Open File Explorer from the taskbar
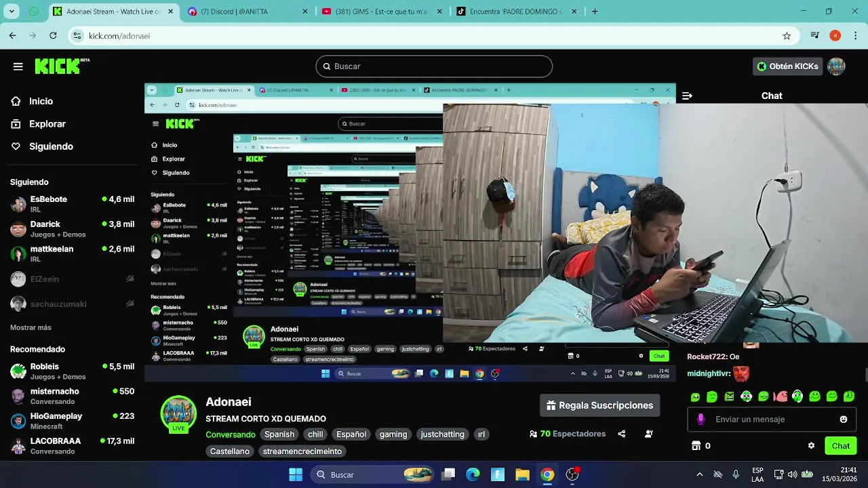The width and height of the screenshot is (868, 488). point(522,474)
